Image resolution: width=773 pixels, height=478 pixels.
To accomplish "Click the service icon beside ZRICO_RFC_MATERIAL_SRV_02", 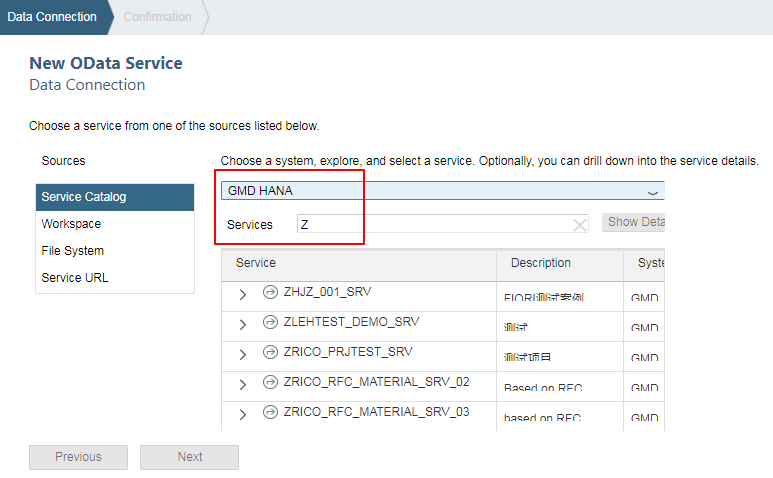I will coord(270,383).
